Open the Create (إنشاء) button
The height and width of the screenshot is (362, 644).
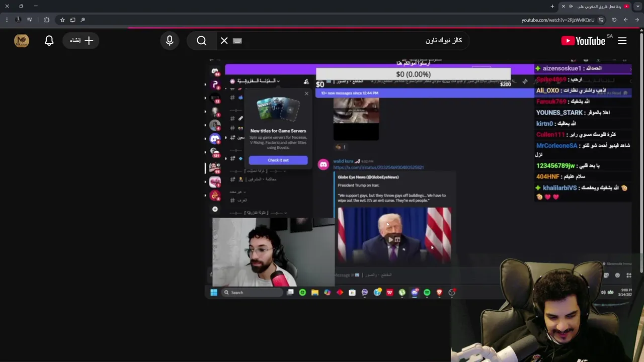(x=81, y=41)
